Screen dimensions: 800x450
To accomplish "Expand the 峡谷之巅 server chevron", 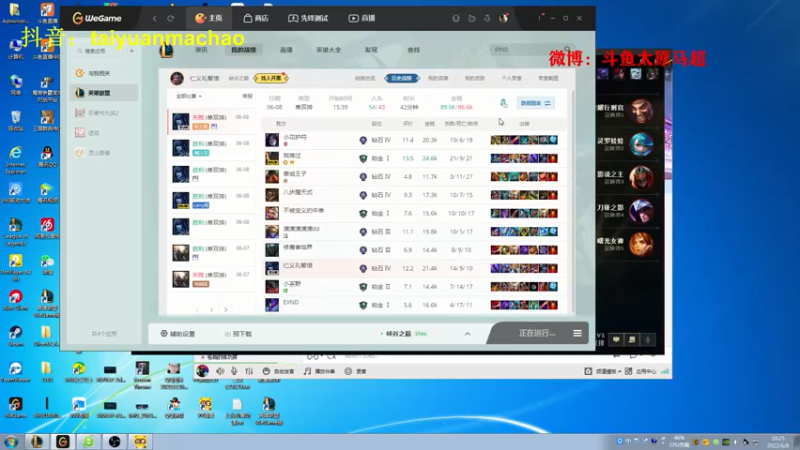I will (467, 334).
